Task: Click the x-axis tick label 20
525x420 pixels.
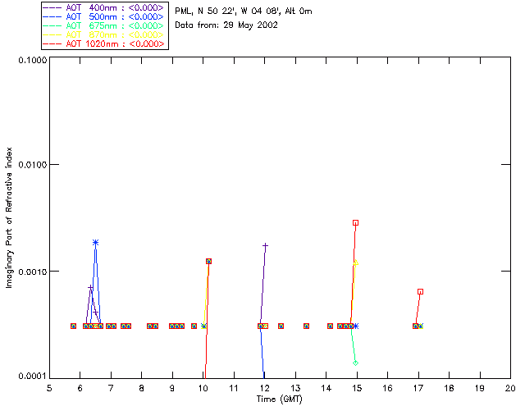Action: pyautogui.click(x=510, y=388)
